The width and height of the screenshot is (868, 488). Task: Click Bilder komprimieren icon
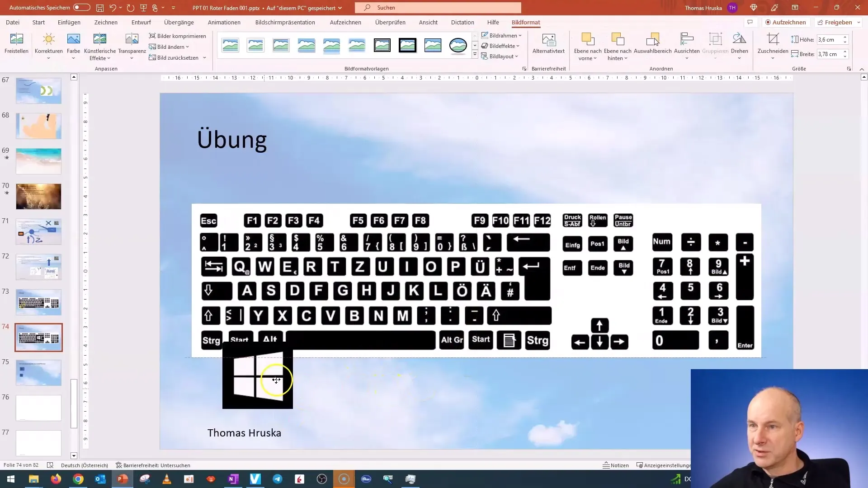pos(152,36)
